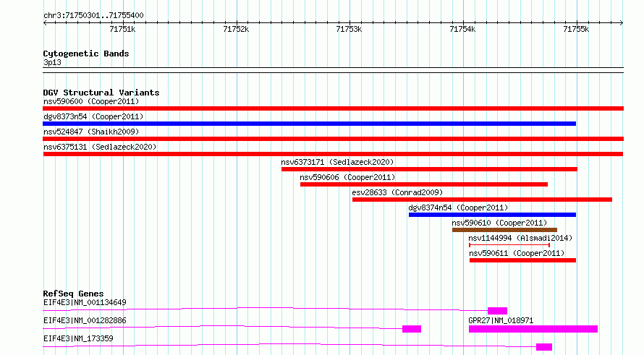This screenshot has height=355, width=644.
Task: Click the 71751k ruler tick label
Action: (122, 29)
